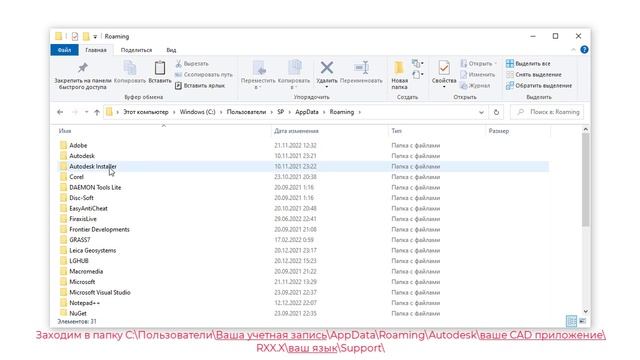Expand Properties (Свойства) dropdown arrow

(x=444, y=87)
